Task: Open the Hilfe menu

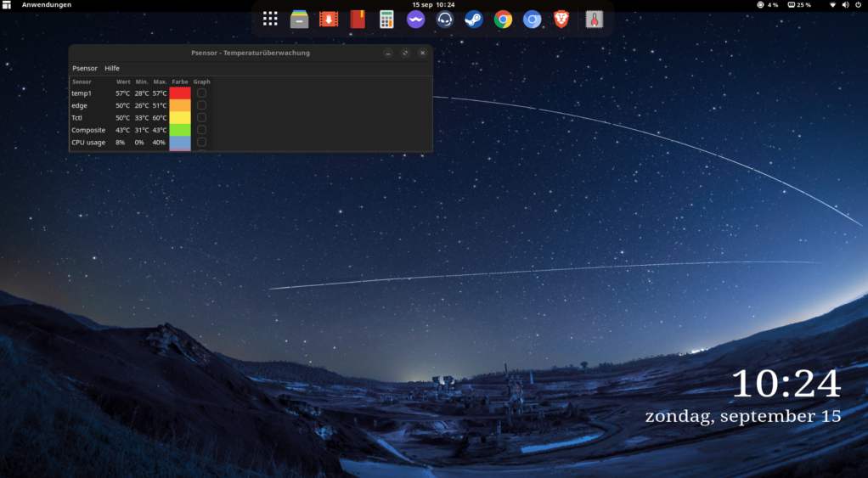Action: coord(112,68)
